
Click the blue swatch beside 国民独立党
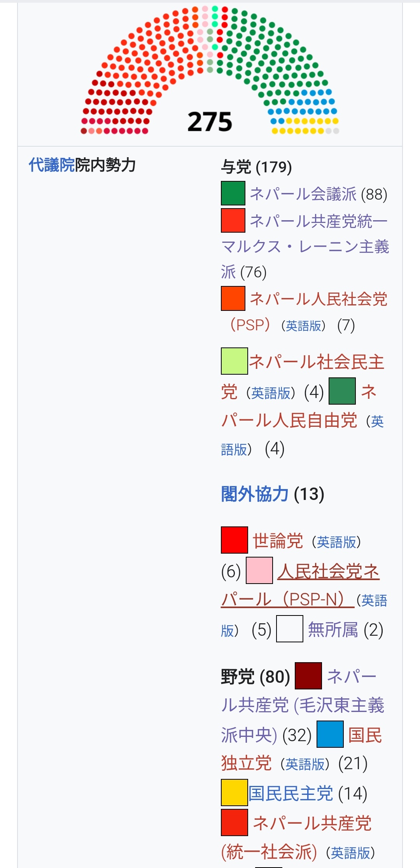tap(330, 734)
